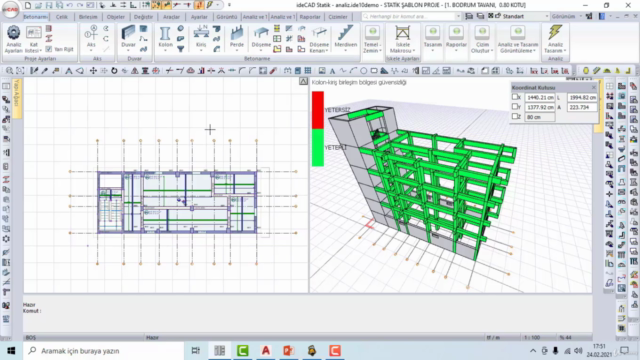Viewport: 640px width, 360px height.
Task: Click the volume icon in system tray
Action: coord(578,351)
